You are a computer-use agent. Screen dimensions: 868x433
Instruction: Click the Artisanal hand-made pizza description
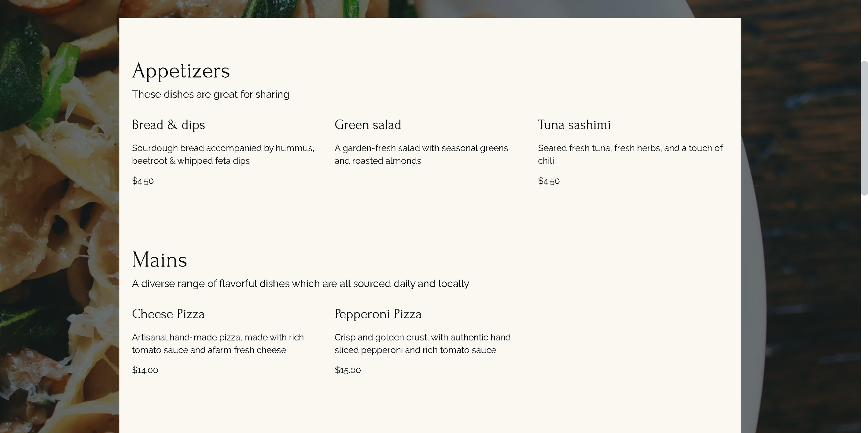coord(218,344)
